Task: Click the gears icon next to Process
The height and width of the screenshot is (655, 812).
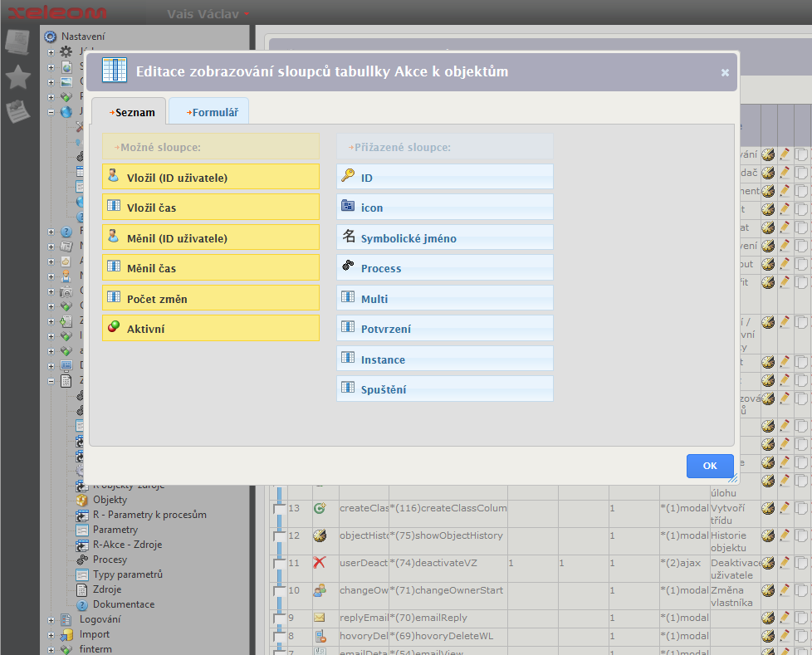Action: pos(348,267)
